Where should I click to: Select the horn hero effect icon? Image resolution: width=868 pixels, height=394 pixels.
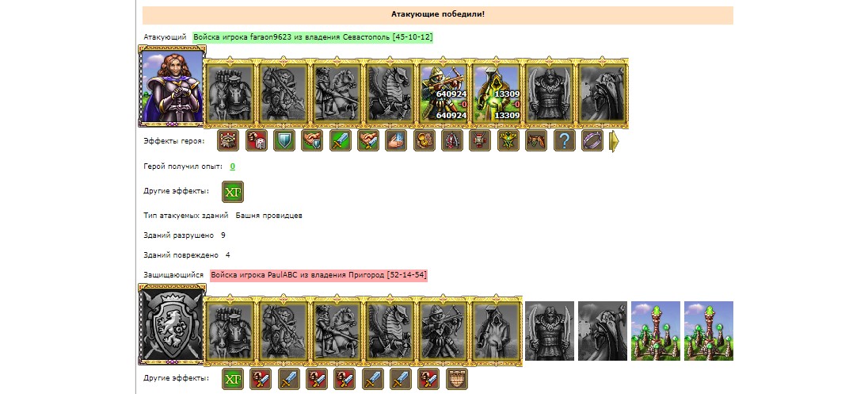(424, 141)
